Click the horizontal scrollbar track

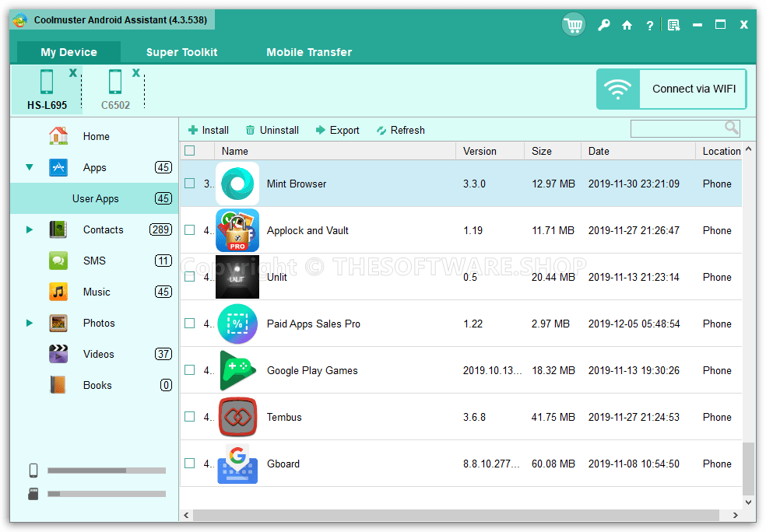pos(456,515)
